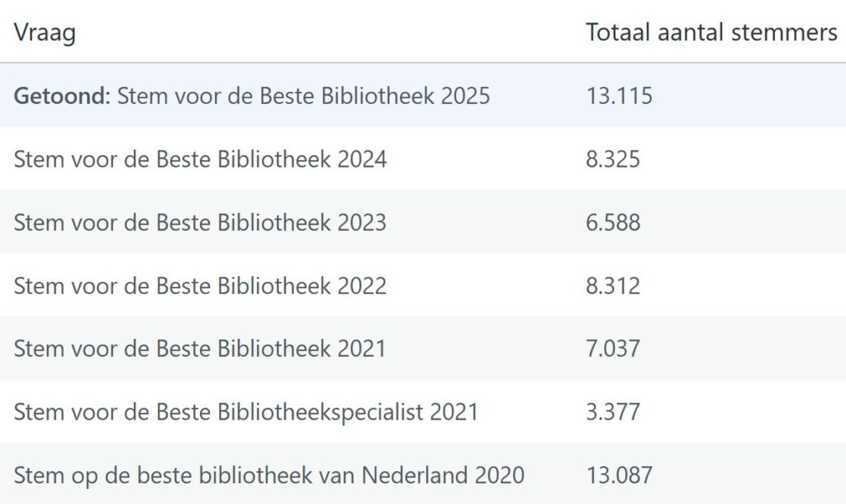The height and width of the screenshot is (504, 846).
Task: Click the 8.325 voter total
Action: [613, 159]
